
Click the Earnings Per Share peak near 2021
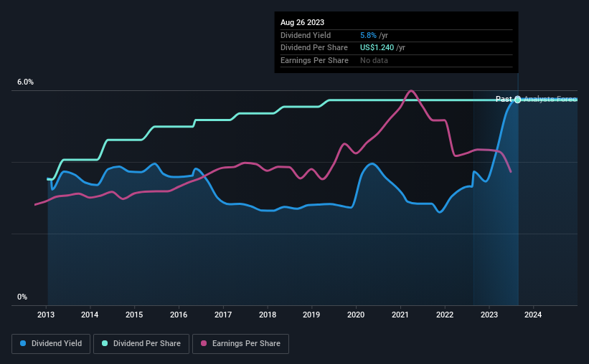click(411, 91)
